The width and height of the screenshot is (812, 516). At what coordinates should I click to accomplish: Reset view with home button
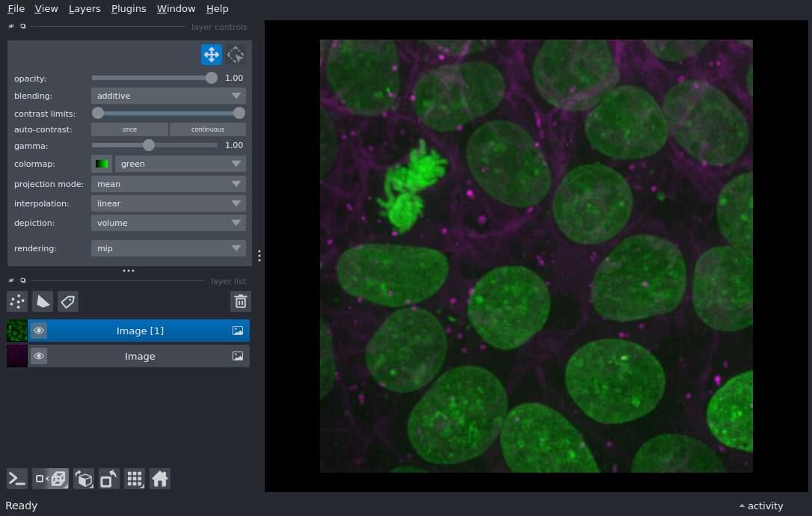click(160, 479)
